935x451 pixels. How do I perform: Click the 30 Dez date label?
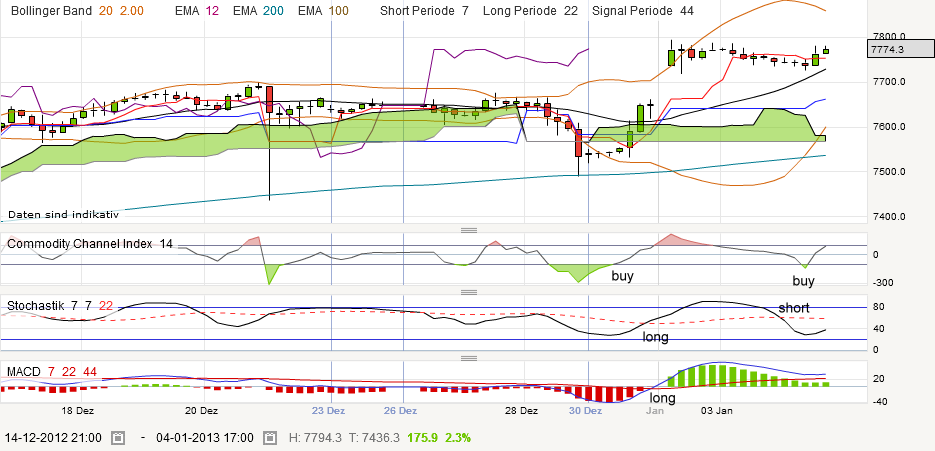pos(584,411)
